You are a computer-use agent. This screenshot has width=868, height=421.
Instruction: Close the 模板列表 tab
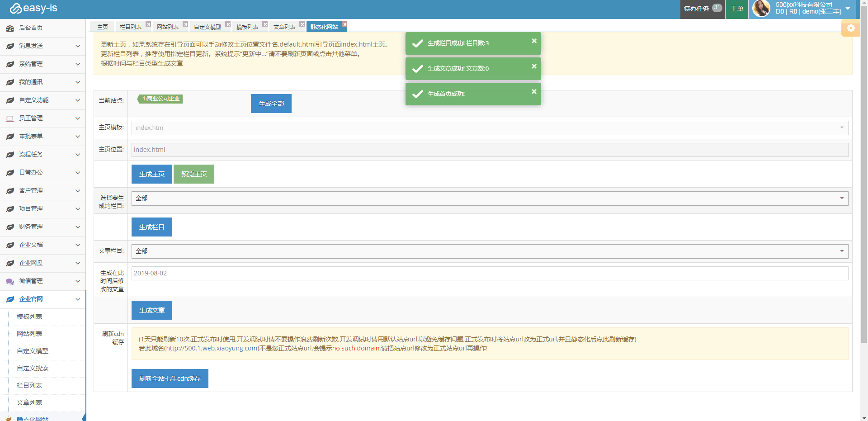[265, 24]
